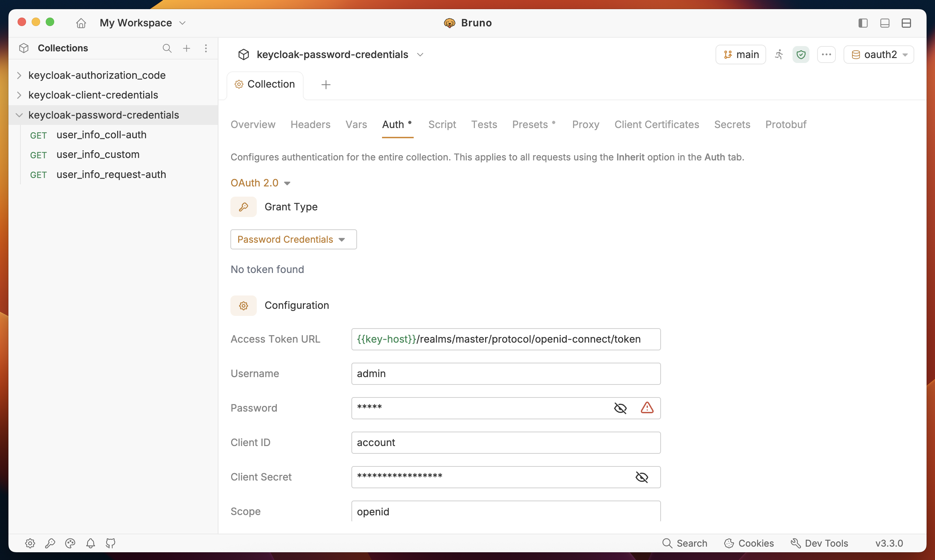This screenshot has width=935, height=560.
Task: Open Cookies from the status bar
Action: point(749,543)
